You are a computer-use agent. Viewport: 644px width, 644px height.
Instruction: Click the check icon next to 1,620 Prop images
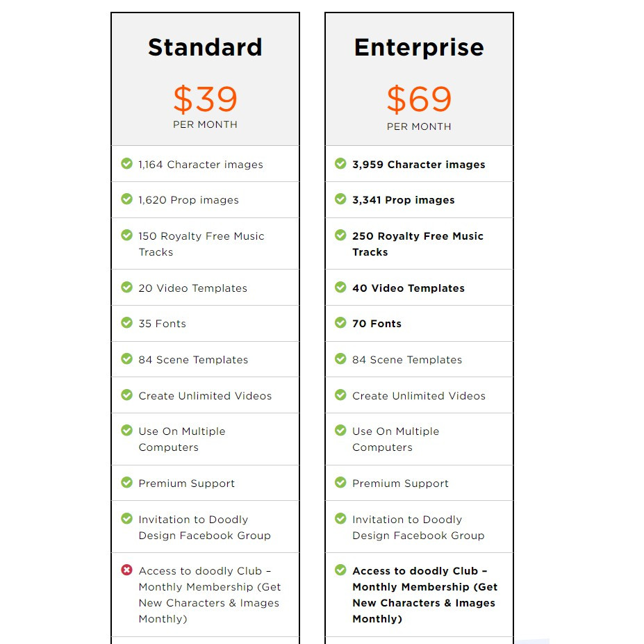pyautogui.click(x=126, y=199)
